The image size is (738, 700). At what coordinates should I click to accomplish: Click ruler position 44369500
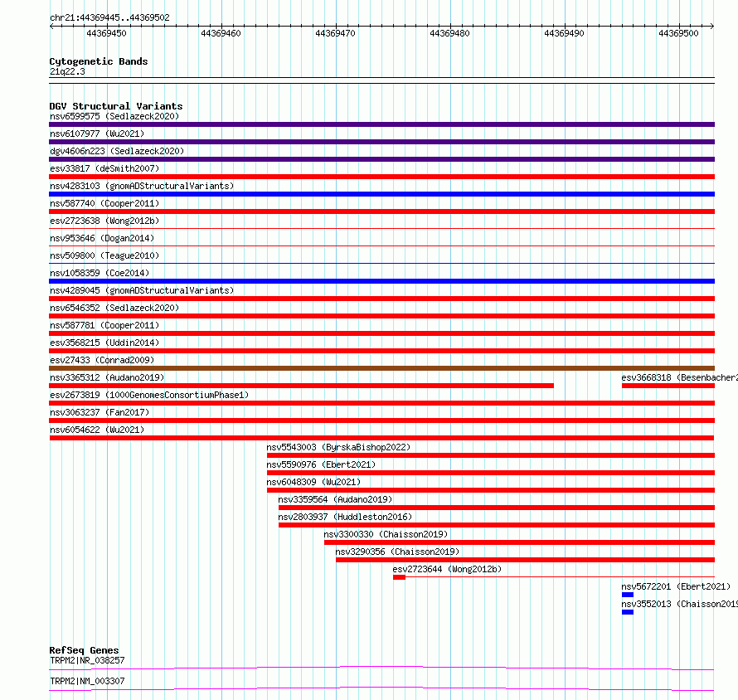coord(678,33)
